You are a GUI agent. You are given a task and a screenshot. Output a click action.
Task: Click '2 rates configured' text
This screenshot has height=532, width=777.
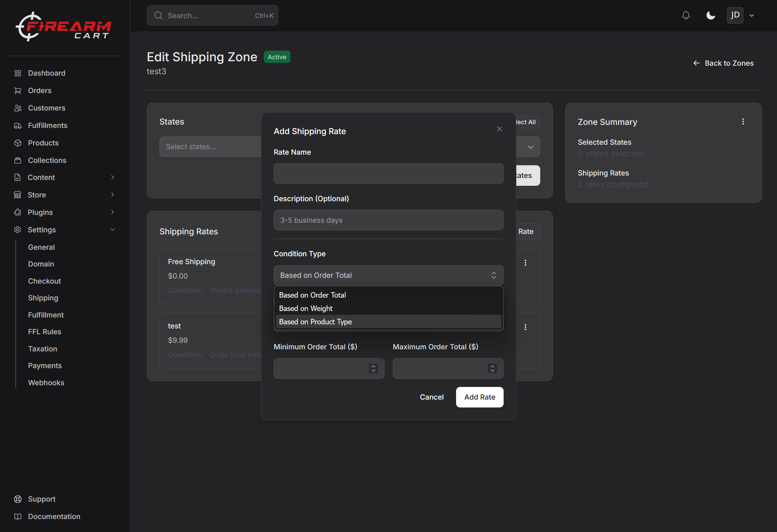(613, 184)
